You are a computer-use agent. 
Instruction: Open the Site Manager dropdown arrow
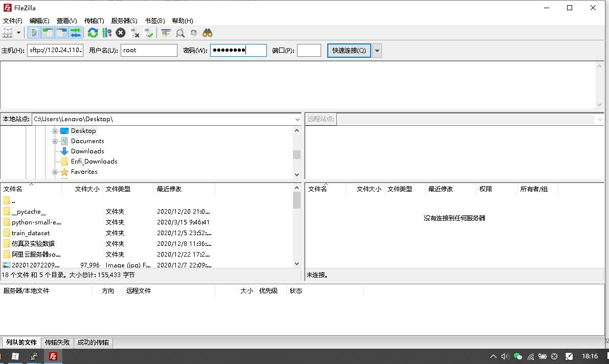[x=18, y=33]
